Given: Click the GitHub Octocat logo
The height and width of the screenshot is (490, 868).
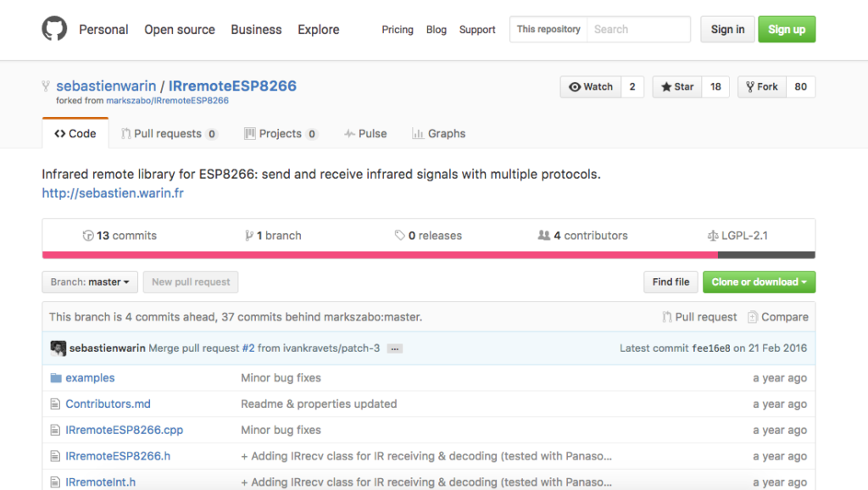Looking at the screenshot, I should click(54, 29).
